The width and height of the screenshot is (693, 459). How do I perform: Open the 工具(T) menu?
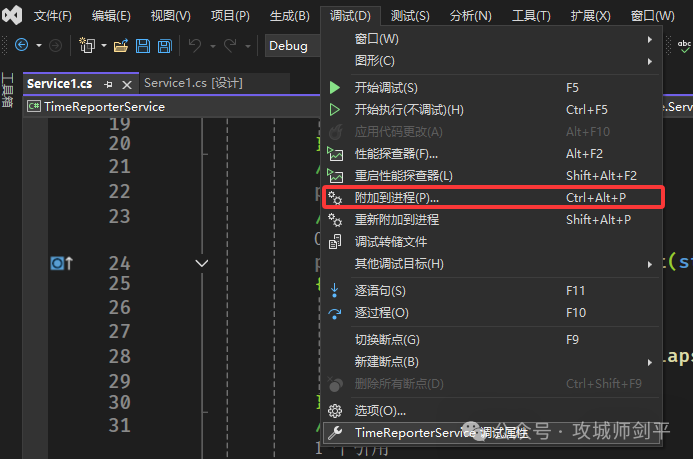[531, 16]
